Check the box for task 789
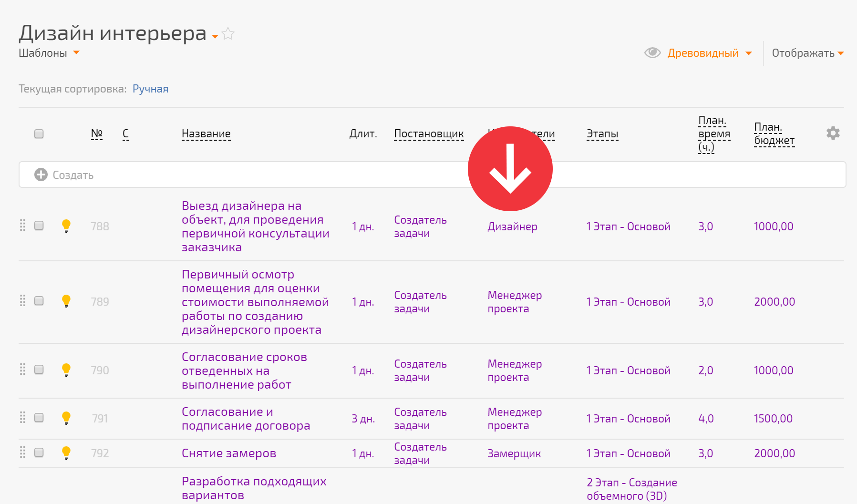Viewport: 857px width, 504px height. point(39,301)
